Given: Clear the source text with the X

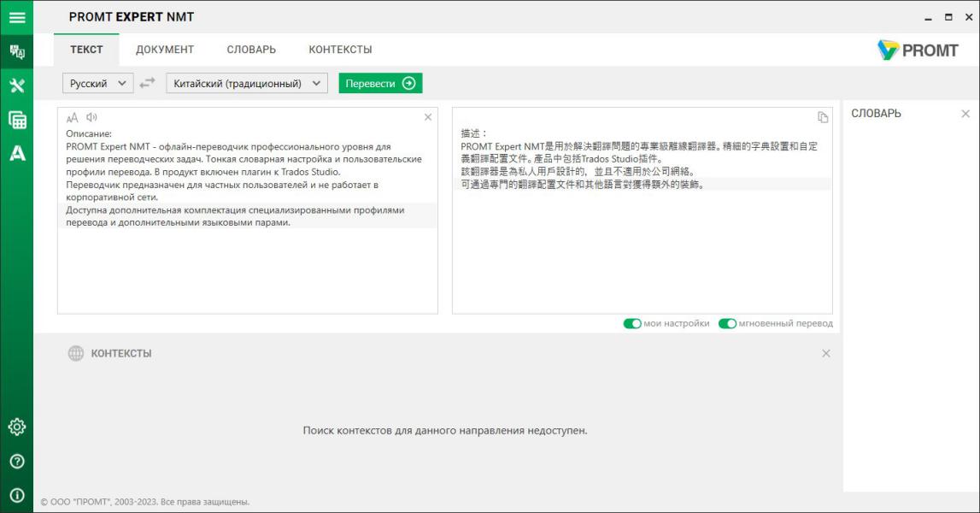Looking at the screenshot, I should pos(428,117).
